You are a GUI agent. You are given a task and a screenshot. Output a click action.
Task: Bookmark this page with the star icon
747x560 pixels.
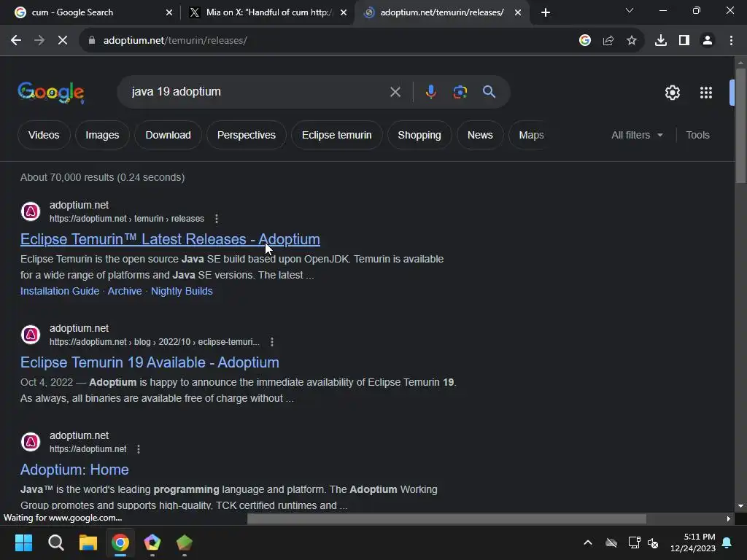[632, 41]
